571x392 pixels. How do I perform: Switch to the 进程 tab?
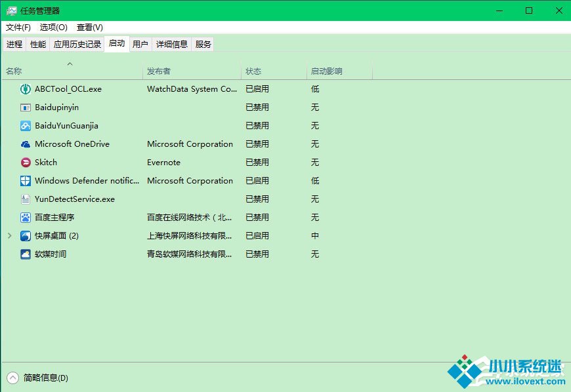14,45
